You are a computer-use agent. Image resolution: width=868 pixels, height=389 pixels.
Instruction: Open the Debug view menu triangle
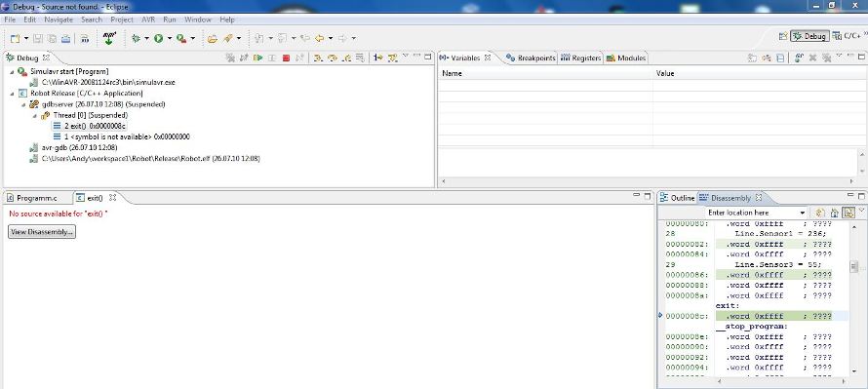[405, 56]
